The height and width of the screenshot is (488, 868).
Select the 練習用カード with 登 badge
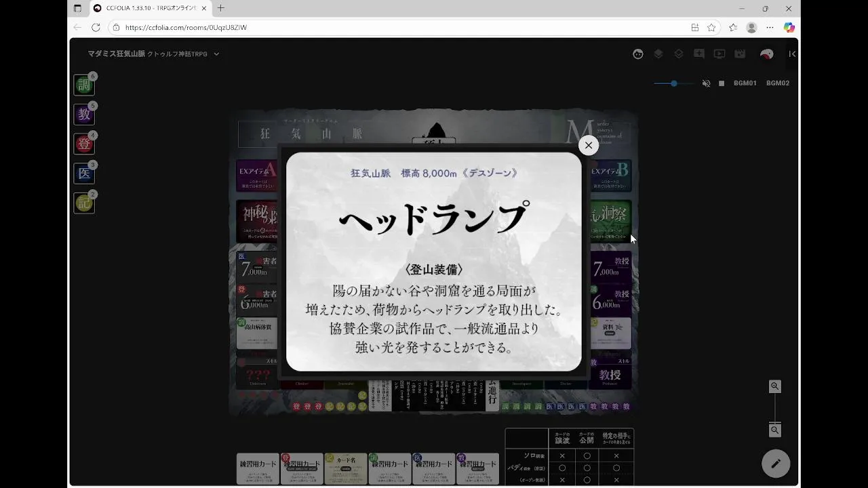point(302,469)
